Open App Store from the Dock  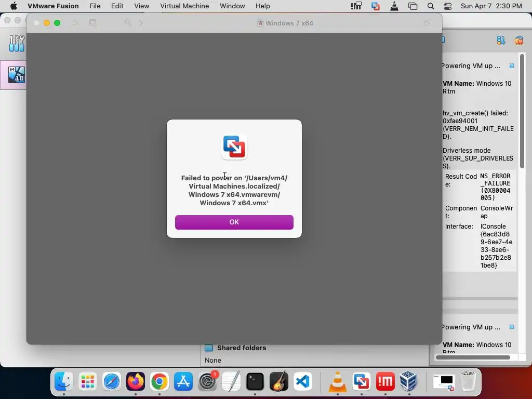pyautogui.click(x=183, y=381)
